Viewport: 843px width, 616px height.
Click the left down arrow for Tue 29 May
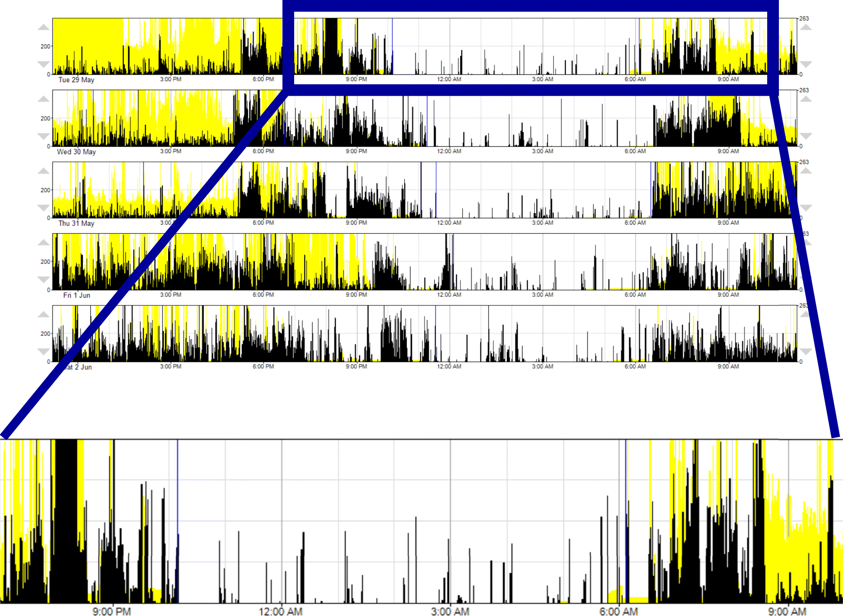(43, 64)
